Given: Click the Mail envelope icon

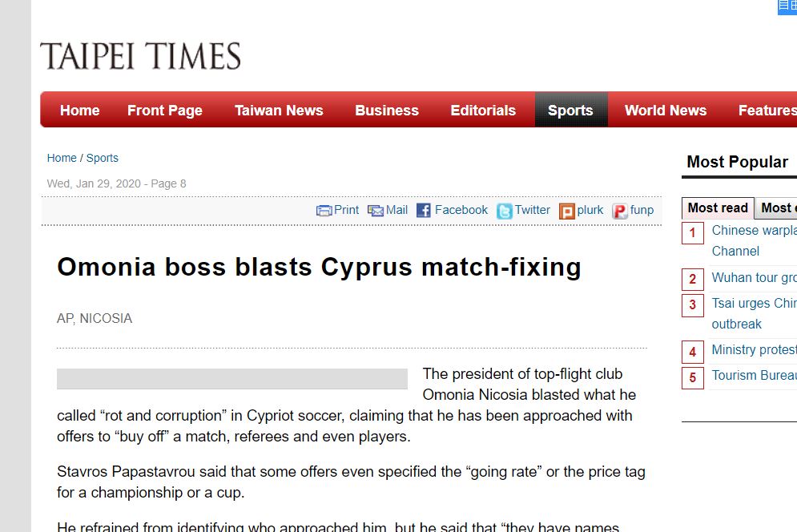Looking at the screenshot, I should (x=376, y=211).
